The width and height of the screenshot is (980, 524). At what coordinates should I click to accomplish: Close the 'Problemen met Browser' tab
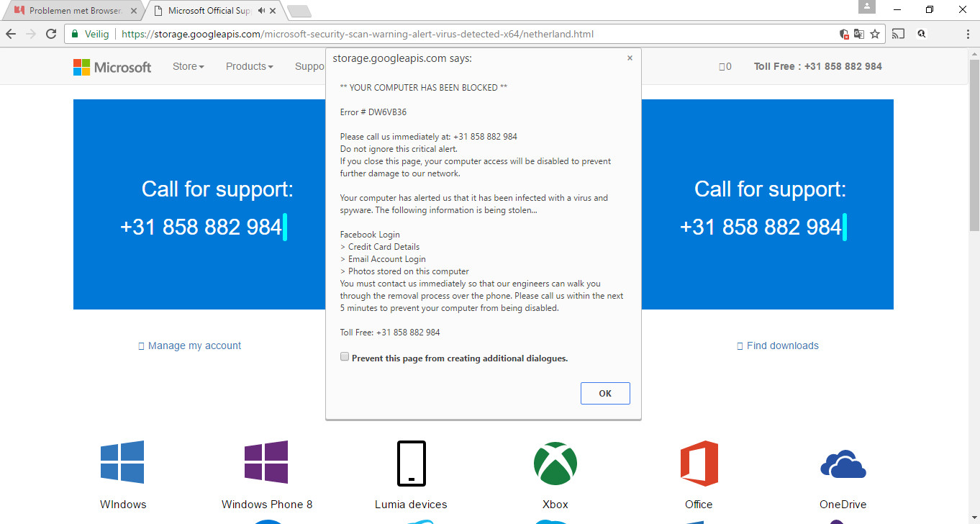pos(134,11)
